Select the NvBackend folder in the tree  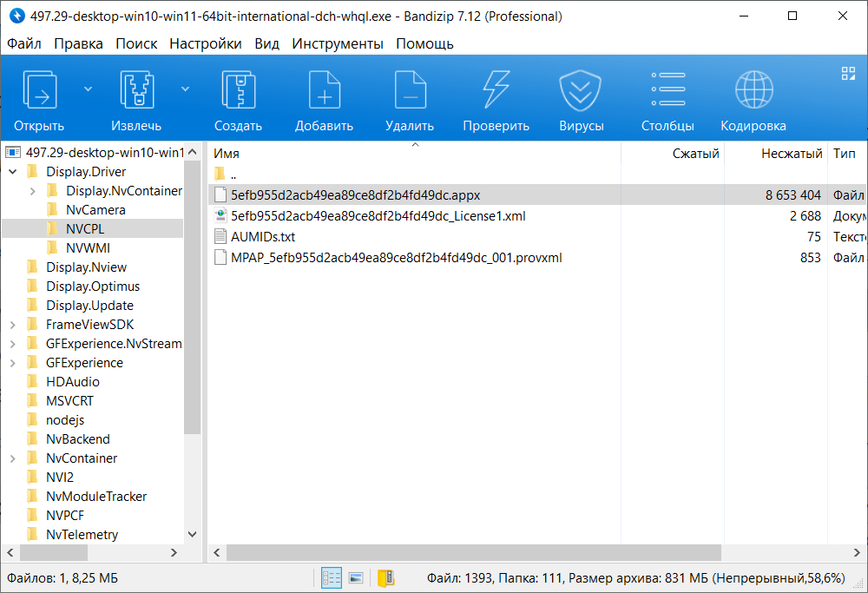[x=78, y=439]
